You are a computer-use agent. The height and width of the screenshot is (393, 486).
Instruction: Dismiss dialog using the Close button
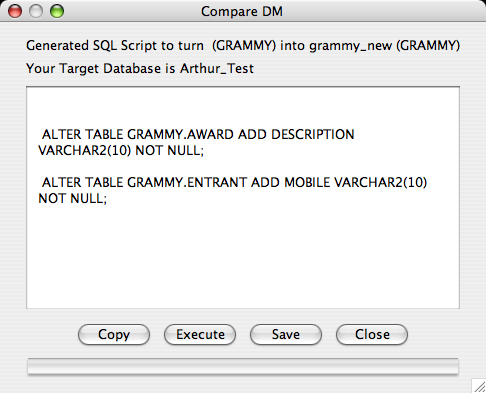point(372,334)
